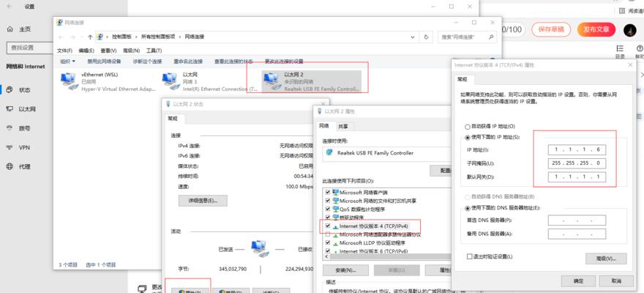
Task: Open the 工具(T) menu
Action: tap(154, 51)
